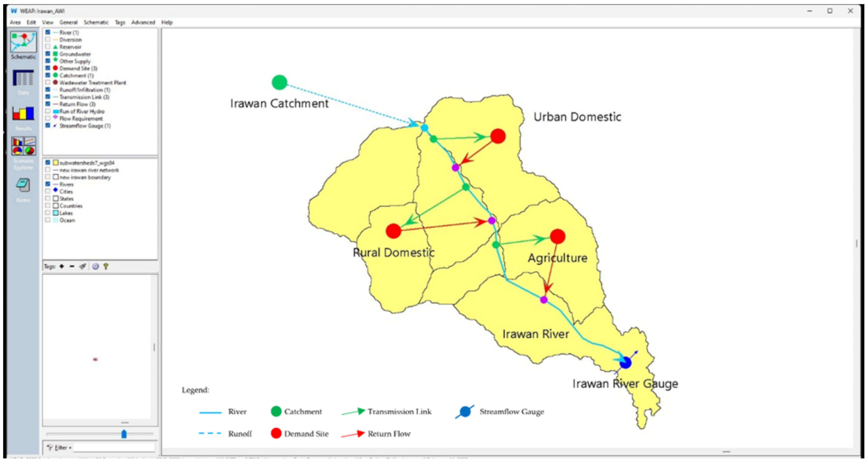Open the Advanced menu
The width and height of the screenshot is (868, 465).
coord(143,22)
